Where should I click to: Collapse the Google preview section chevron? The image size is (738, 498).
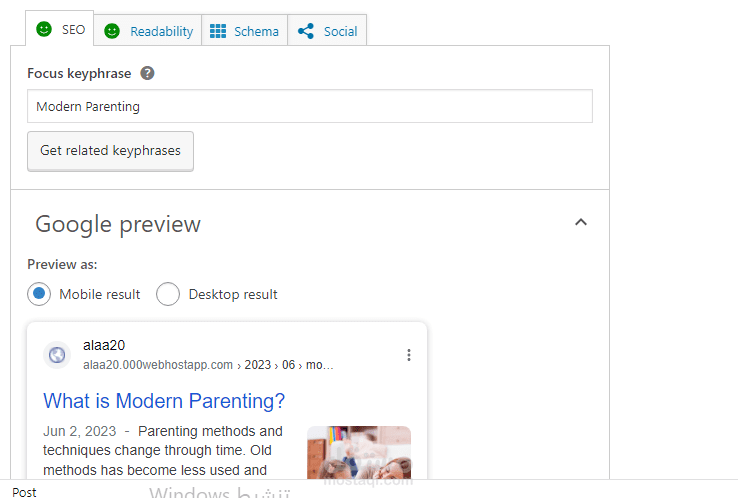tap(581, 223)
